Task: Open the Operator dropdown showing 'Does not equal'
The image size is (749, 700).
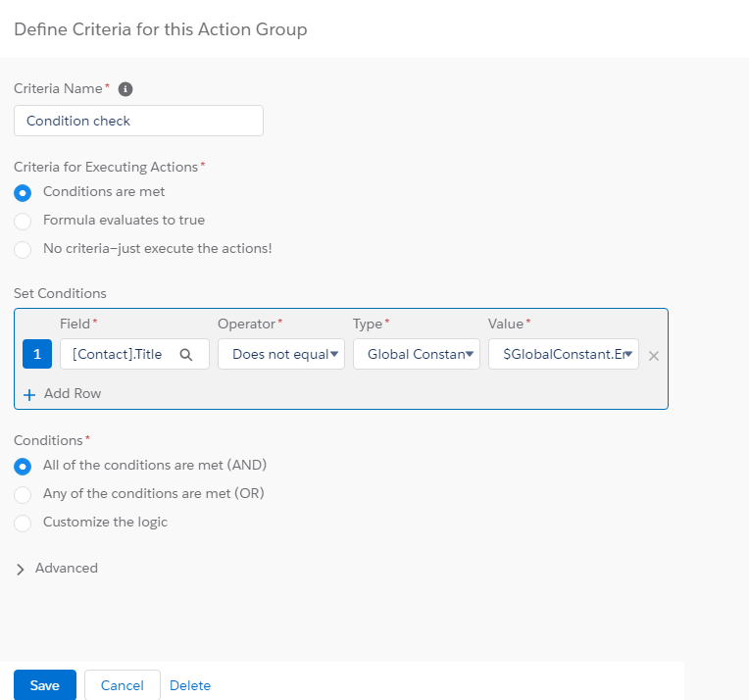Action: tap(280, 355)
